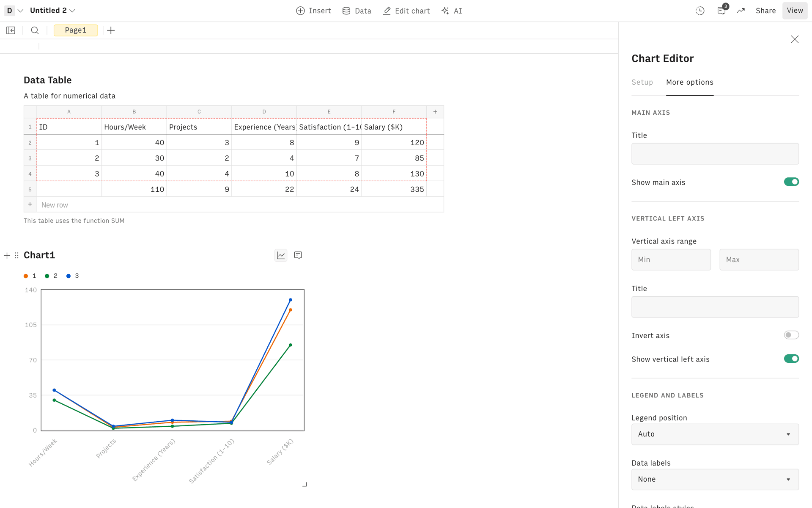
Task: Click the Min vertical axis range field
Action: pos(671,260)
